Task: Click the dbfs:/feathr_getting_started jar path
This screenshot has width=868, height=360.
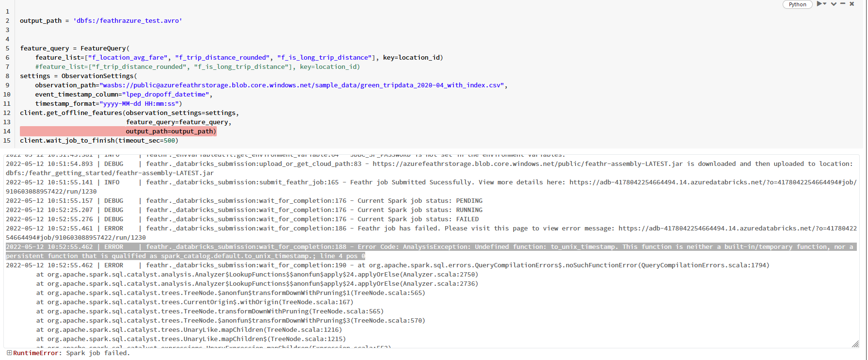Action: (x=110, y=173)
